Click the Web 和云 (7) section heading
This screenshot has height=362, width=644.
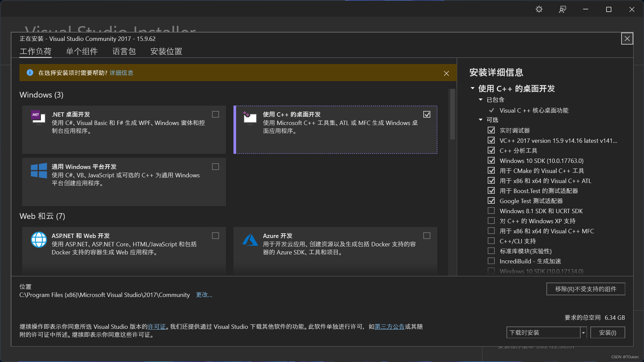pyautogui.click(x=42, y=216)
